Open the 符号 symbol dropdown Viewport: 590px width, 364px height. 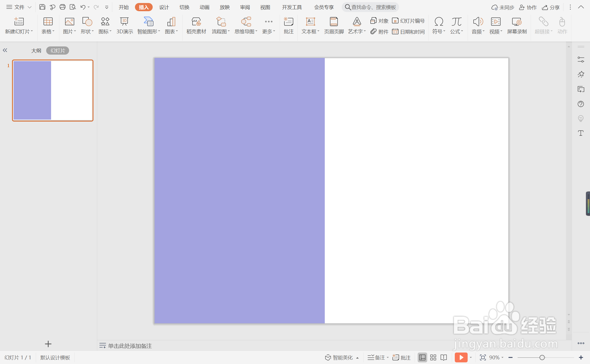tap(439, 26)
